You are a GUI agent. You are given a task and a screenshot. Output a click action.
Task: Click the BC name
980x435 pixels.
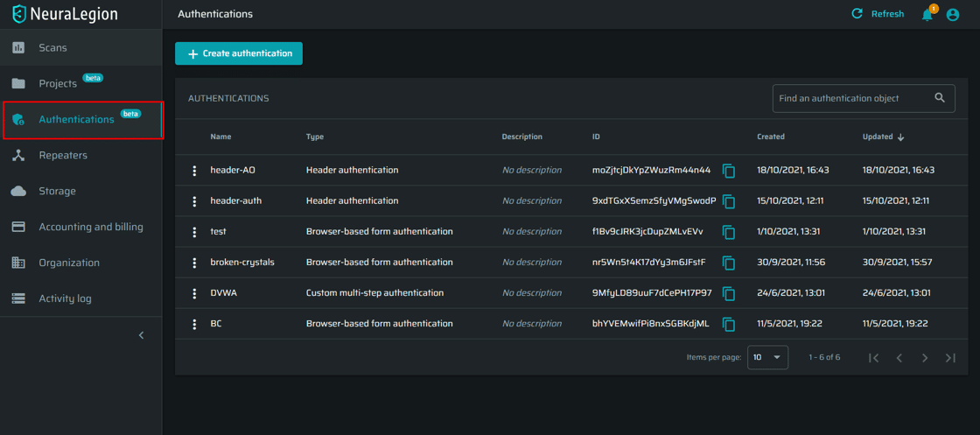(216, 323)
